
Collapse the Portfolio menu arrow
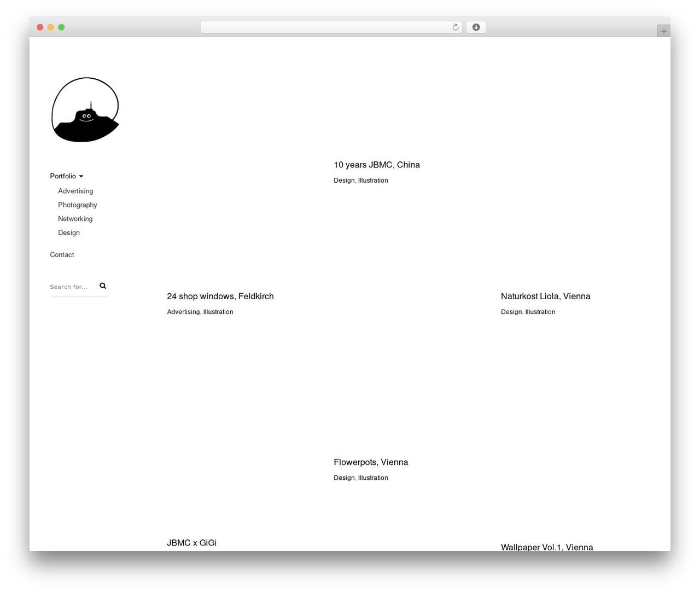[81, 176]
